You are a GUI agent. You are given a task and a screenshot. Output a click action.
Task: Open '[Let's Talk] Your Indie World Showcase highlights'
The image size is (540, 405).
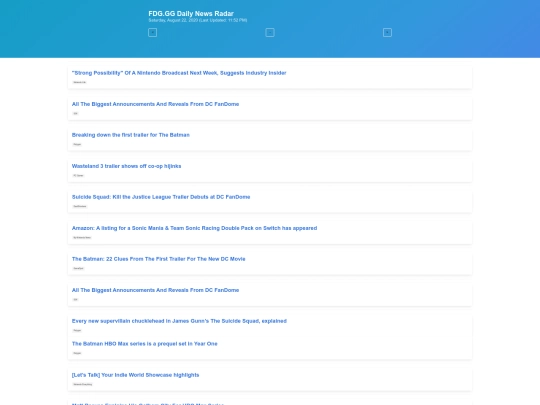(135, 375)
